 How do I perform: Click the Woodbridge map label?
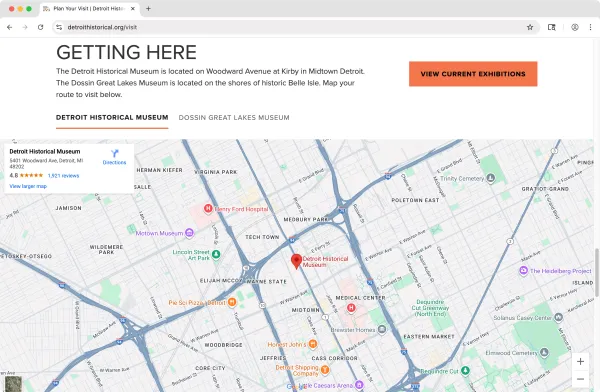pos(223,345)
